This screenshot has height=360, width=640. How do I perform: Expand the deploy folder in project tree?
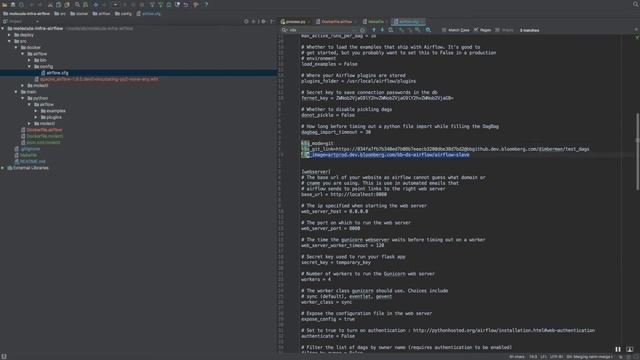coord(9,35)
